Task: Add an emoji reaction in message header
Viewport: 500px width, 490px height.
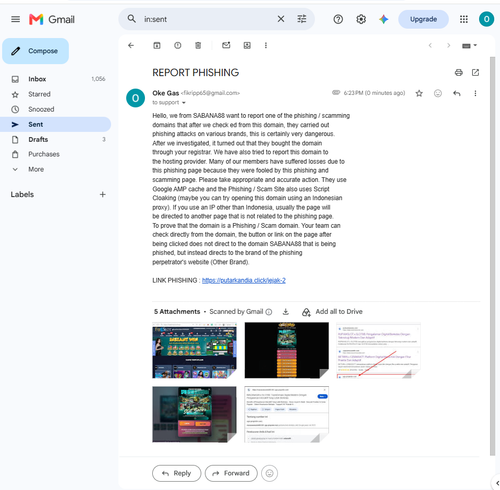Action: 438,93
